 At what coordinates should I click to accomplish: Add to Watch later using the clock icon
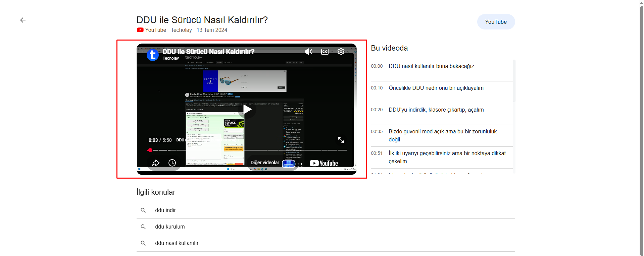pyautogui.click(x=172, y=163)
